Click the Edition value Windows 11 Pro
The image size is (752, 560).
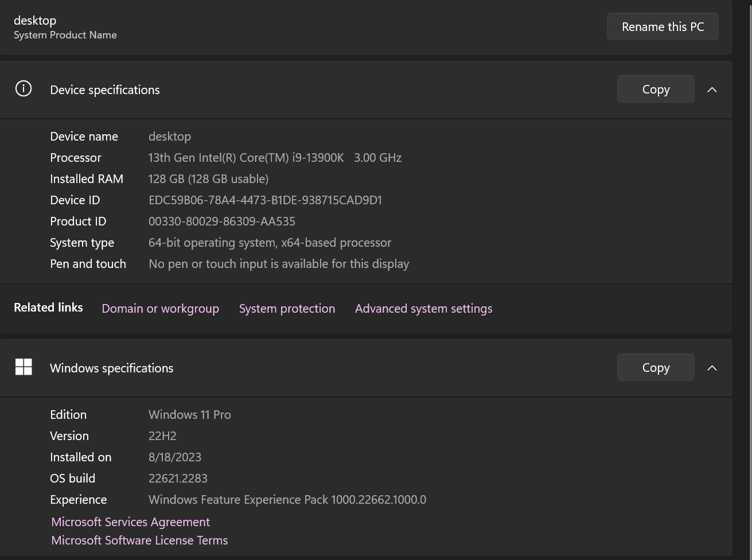coord(189,415)
